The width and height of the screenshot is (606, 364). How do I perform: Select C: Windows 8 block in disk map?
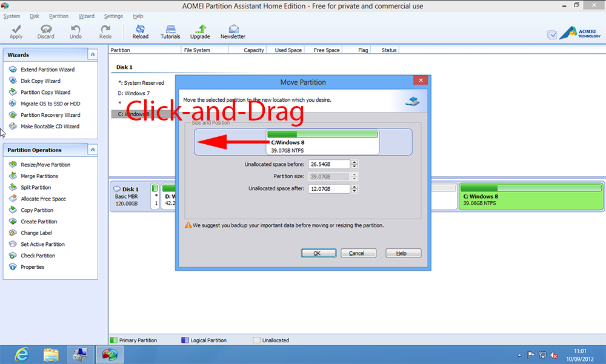pos(531,197)
